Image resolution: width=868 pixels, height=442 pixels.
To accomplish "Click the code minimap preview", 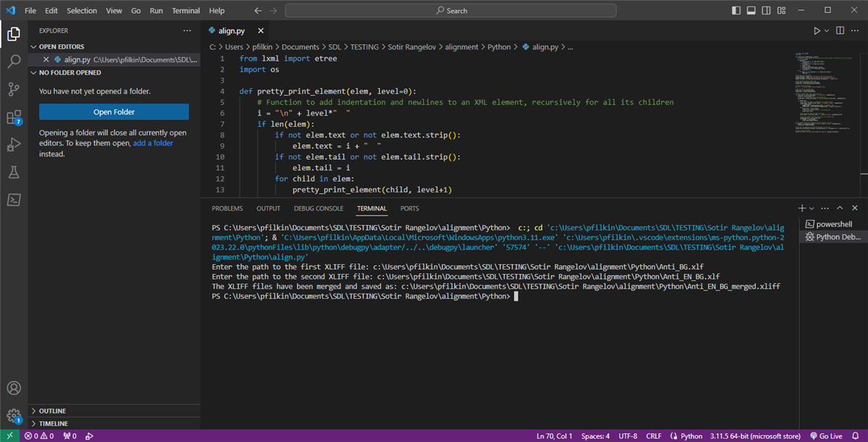I will 825,94.
